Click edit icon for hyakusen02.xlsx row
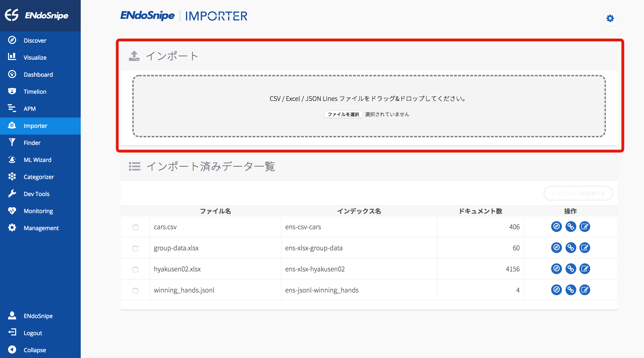Screen dimensions: 644x358 [585, 268]
